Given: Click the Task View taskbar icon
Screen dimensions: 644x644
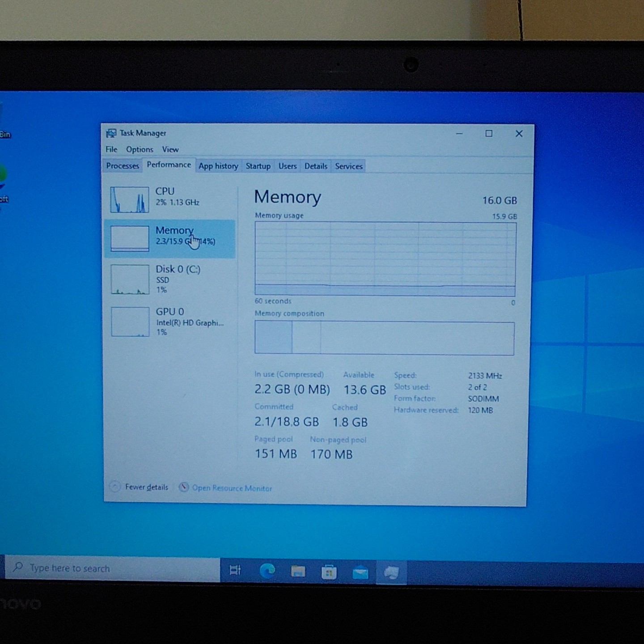Looking at the screenshot, I should click(235, 570).
